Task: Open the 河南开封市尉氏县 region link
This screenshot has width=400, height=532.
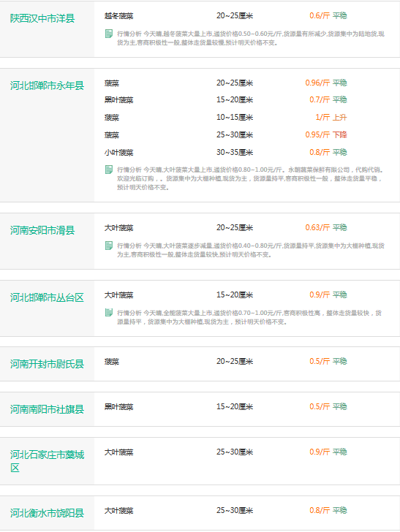Action: (x=47, y=364)
